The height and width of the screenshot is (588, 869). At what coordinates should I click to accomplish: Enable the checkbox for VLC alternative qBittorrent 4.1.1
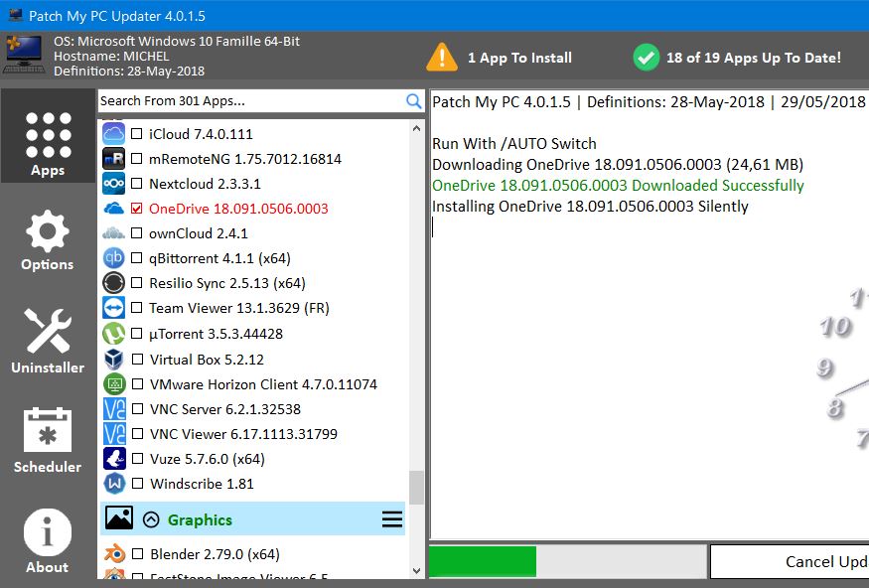[x=135, y=257]
